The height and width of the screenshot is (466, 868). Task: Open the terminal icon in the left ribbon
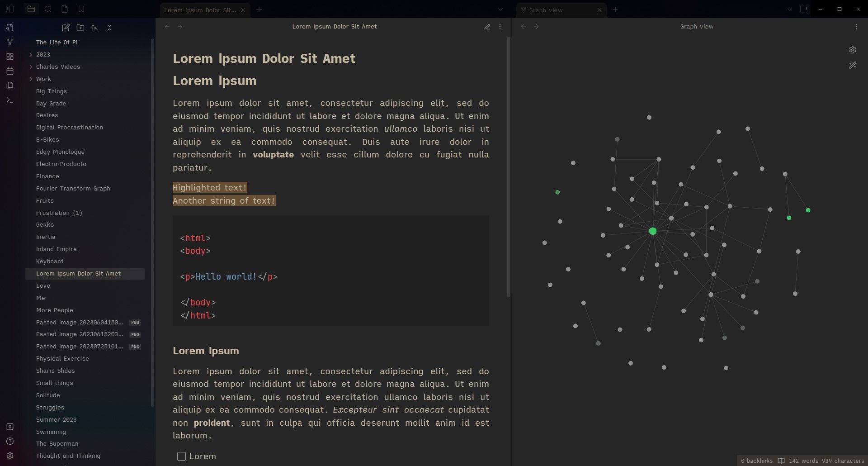point(9,100)
